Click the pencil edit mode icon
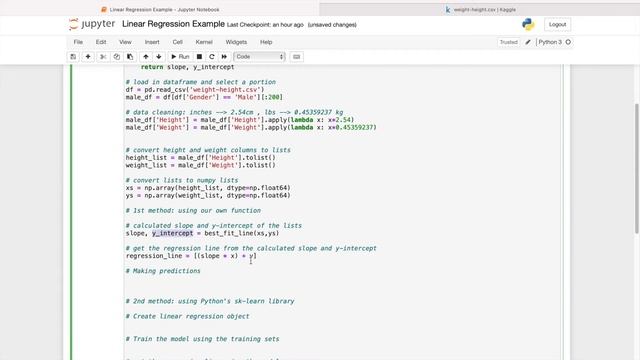This screenshot has width=640, height=360. click(x=528, y=42)
